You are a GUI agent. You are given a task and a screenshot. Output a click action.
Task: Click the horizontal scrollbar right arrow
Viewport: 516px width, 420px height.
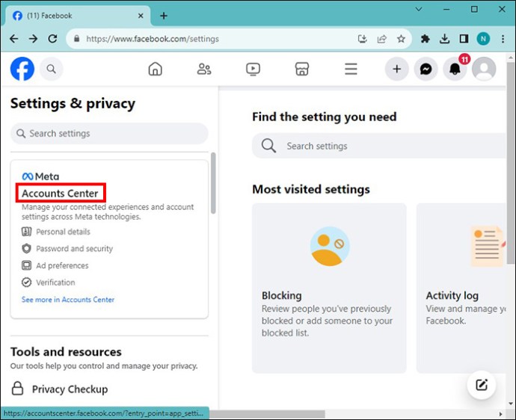click(500, 414)
